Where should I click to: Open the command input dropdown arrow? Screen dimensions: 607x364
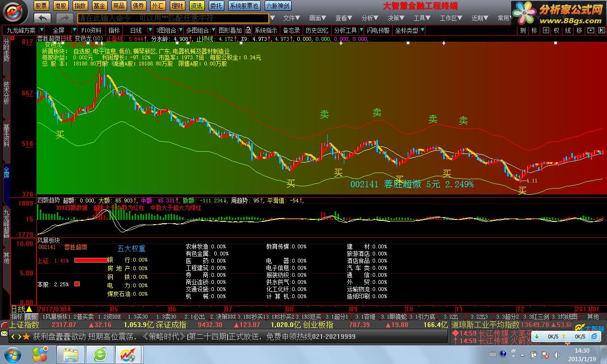tap(273, 18)
